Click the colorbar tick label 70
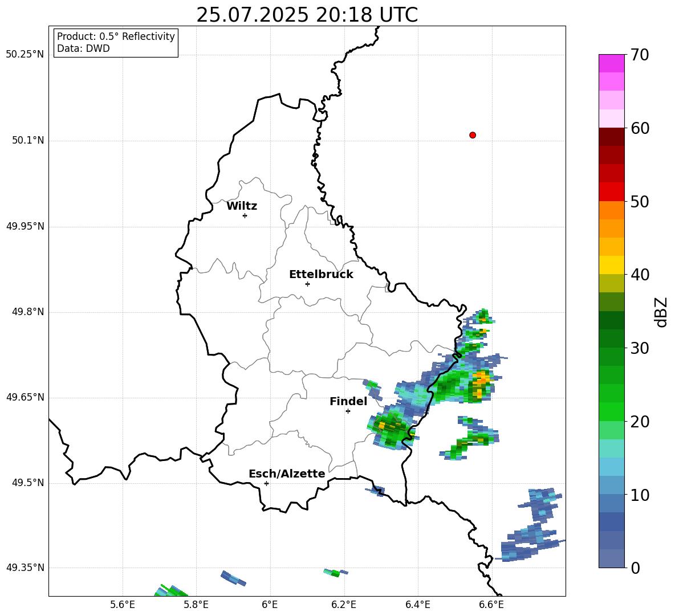 [x=640, y=55]
